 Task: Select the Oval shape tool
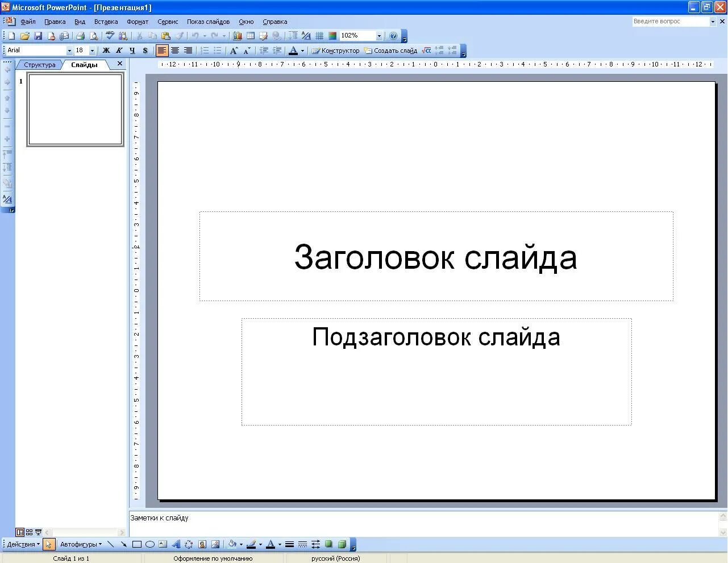[149, 544]
